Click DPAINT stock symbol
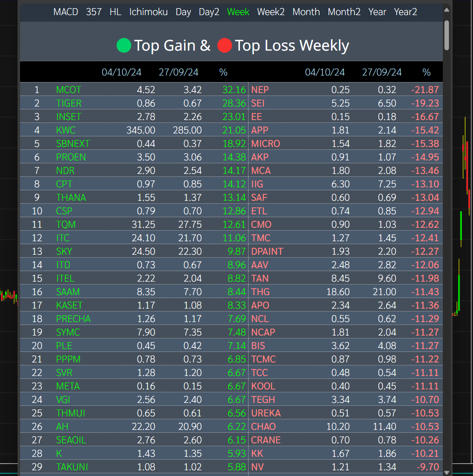Image resolution: width=473 pixels, height=476 pixels. pyautogui.click(x=267, y=251)
